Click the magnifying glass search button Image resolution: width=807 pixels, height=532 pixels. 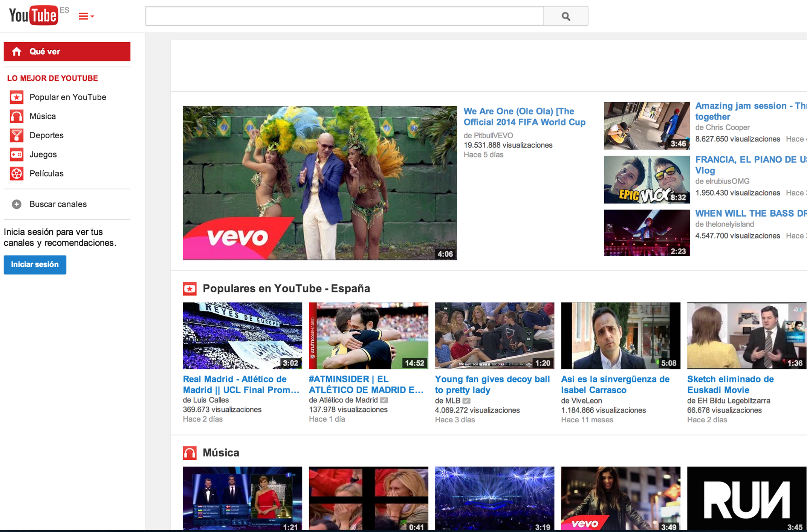[566, 16]
